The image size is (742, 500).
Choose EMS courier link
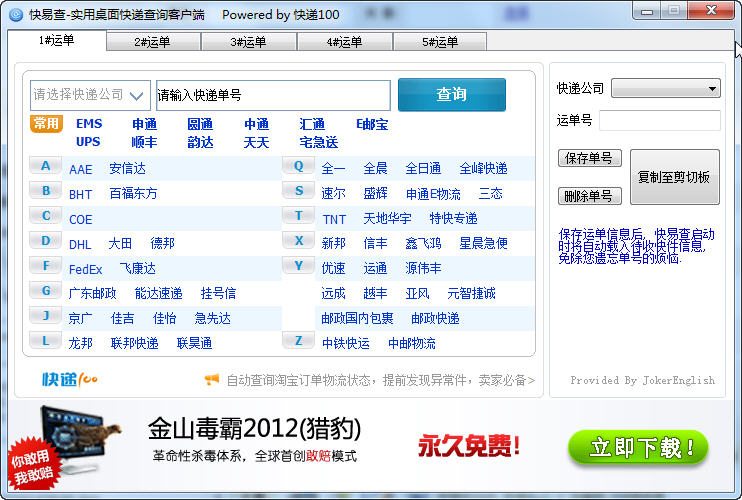(89, 124)
